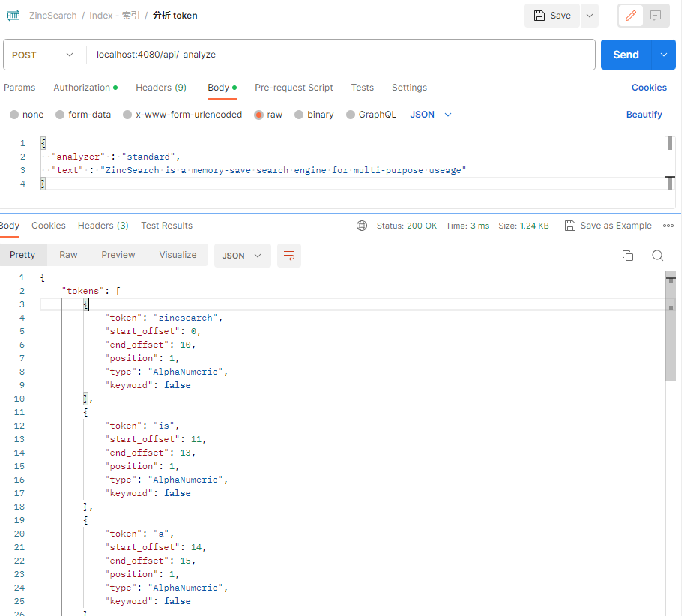Viewport: 687px width, 616px height.
Task: Switch to edit mode pencil icon
Action: [x=631, y=16]
